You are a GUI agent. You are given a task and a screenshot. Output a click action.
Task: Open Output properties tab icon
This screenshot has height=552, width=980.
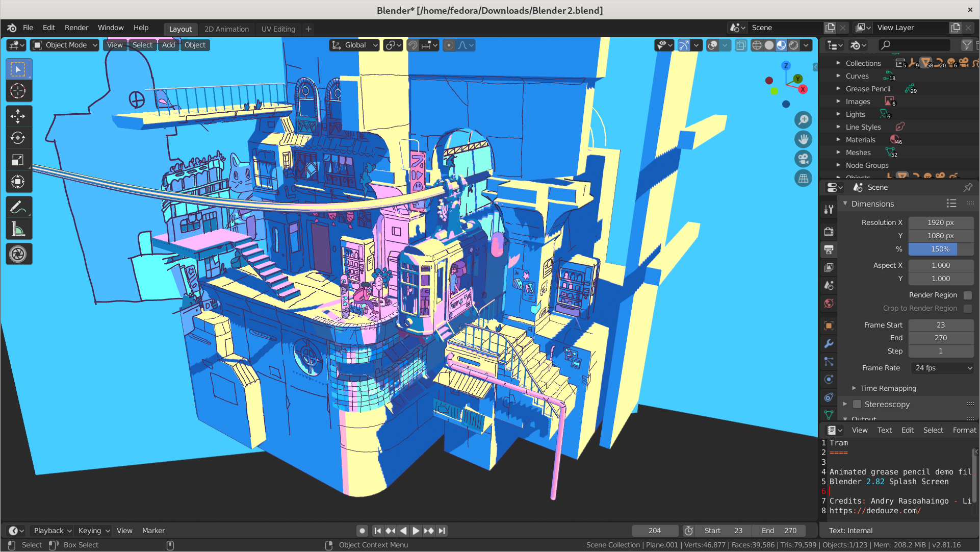pyautogui.click(x=829, y=249)
